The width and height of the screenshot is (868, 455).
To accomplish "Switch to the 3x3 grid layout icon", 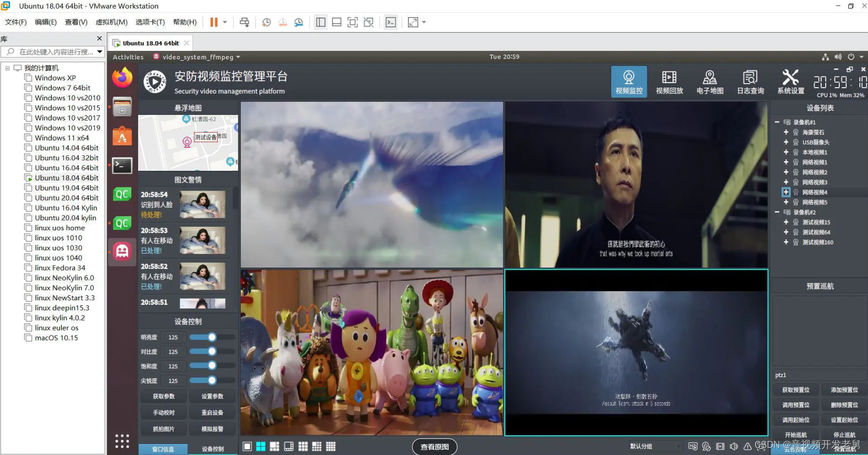I will (x=303, y=446).
